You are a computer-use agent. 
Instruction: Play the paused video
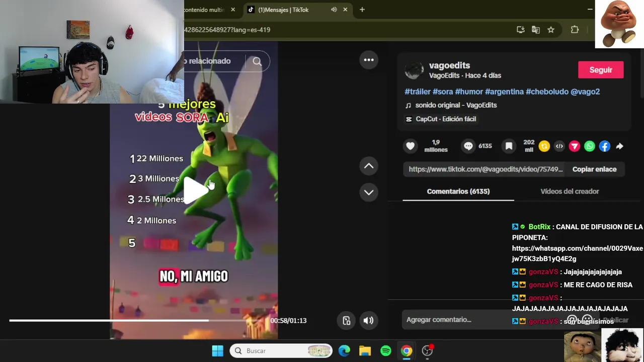[195, 191]
